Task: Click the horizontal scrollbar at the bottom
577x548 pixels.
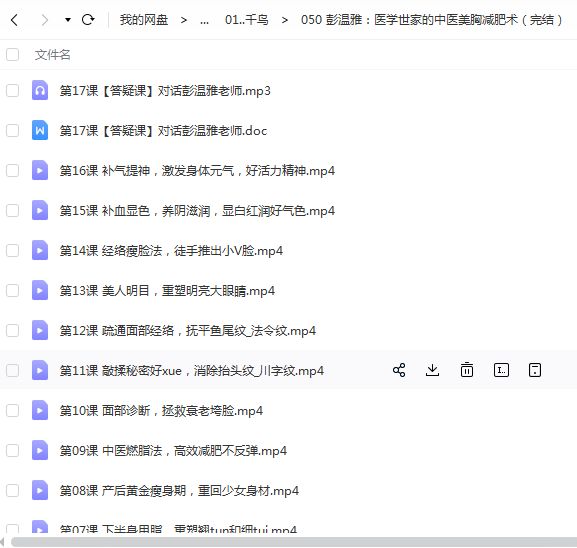Action: tap(294, 542)
